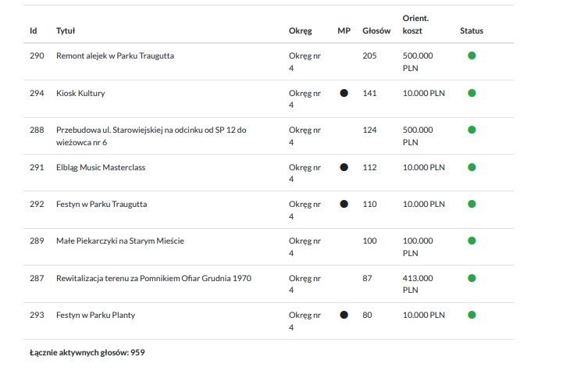
Task: Open project Remont alejek w Parku Traugutta
Action: click(115, 56)
